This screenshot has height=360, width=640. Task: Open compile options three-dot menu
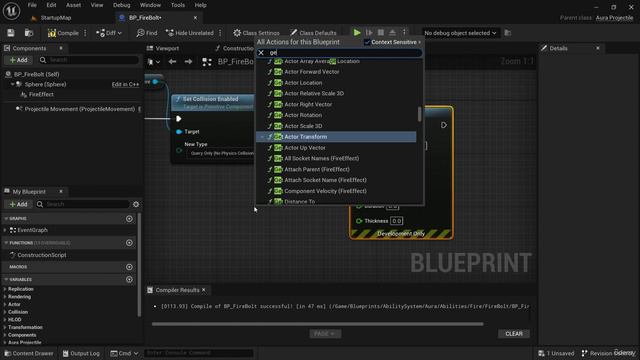pyautogui.click(x=85, y=33)
